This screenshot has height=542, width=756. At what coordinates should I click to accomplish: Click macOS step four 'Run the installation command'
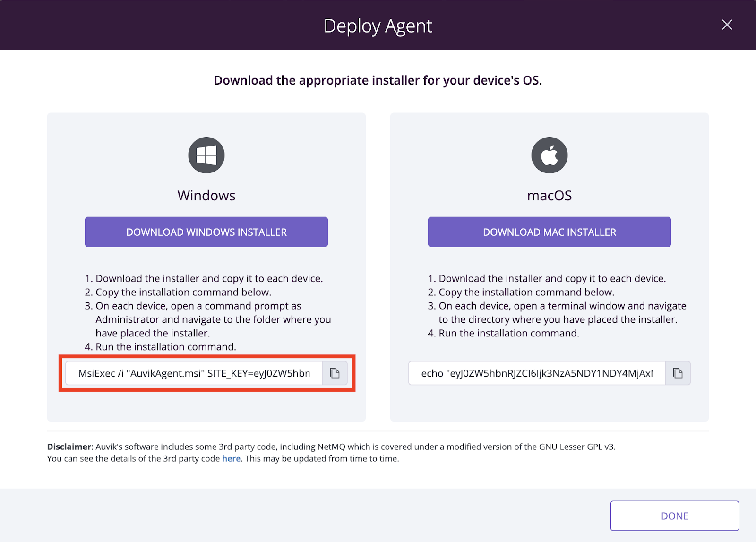tap(503, 333)
